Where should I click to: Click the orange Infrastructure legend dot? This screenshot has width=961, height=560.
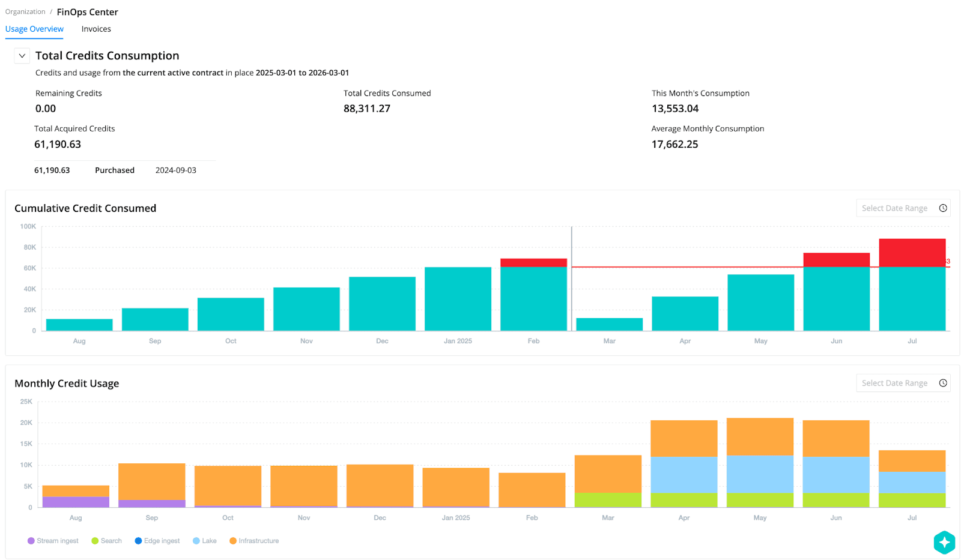[x=233, y=541]
